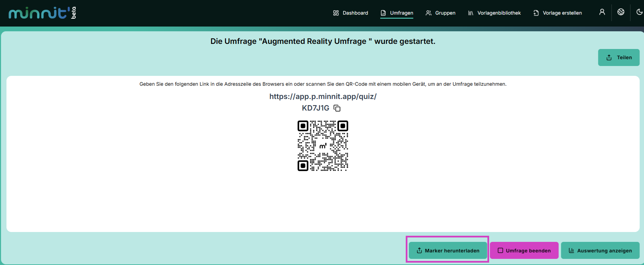Click Marker herunterladen button
The width and height of the screenshot is (644, 265).
tap(448, 250)
